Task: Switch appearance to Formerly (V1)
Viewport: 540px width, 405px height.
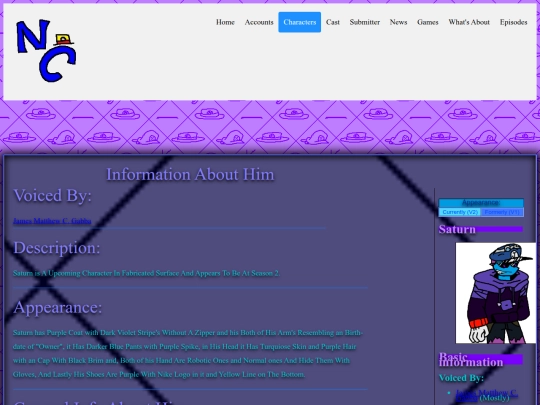Action: click(502, 212)
